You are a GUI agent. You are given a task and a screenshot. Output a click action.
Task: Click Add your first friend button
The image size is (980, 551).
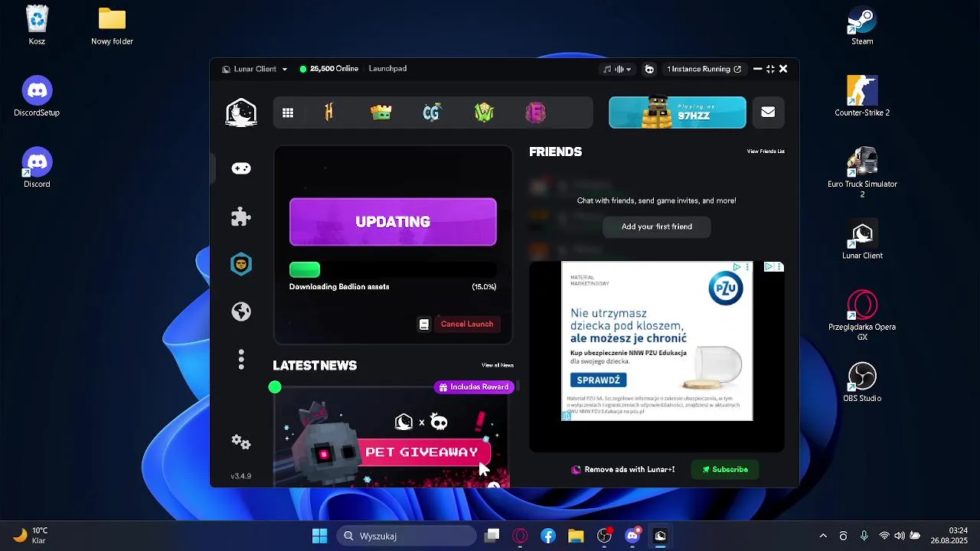point(657,227)
